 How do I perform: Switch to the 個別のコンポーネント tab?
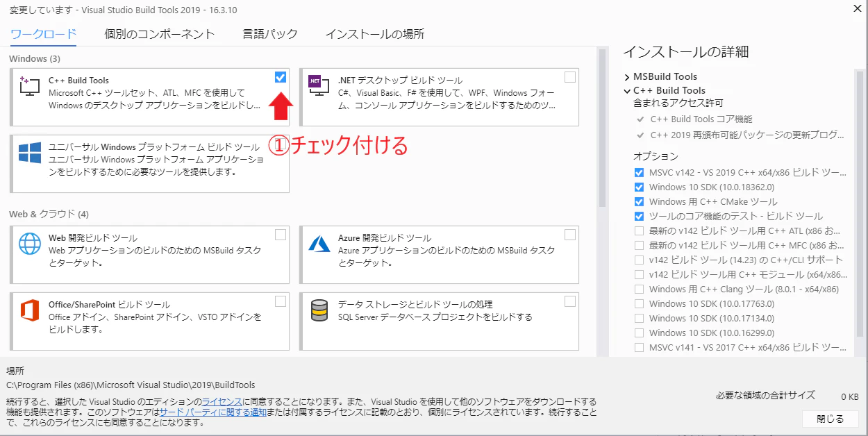160,34
